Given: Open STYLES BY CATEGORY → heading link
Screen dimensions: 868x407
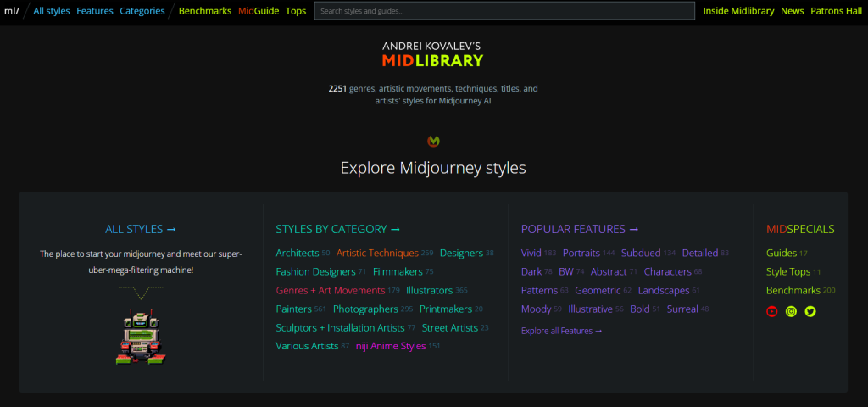Looking at the screenshot, I should (337, 229).
